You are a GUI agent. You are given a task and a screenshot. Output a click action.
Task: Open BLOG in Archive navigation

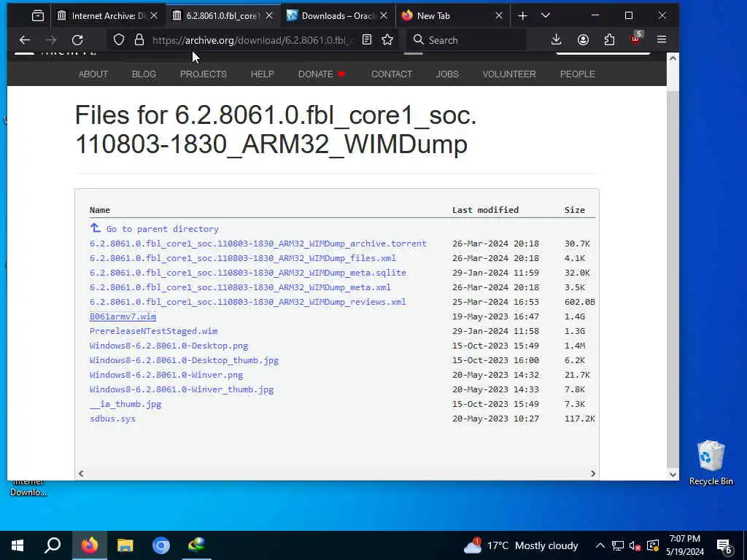coord(144,74)
